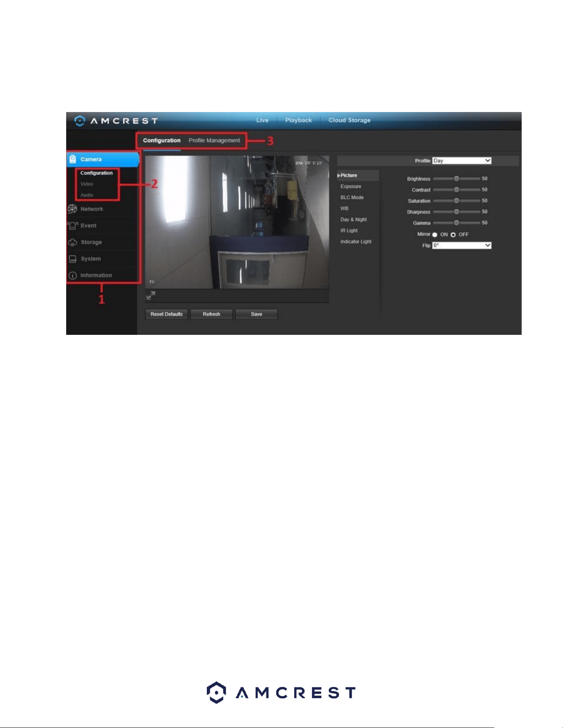This screenshot has height=728, width=563.
Task: Click the Camera sidebar icon
Action: coord(73,159)
